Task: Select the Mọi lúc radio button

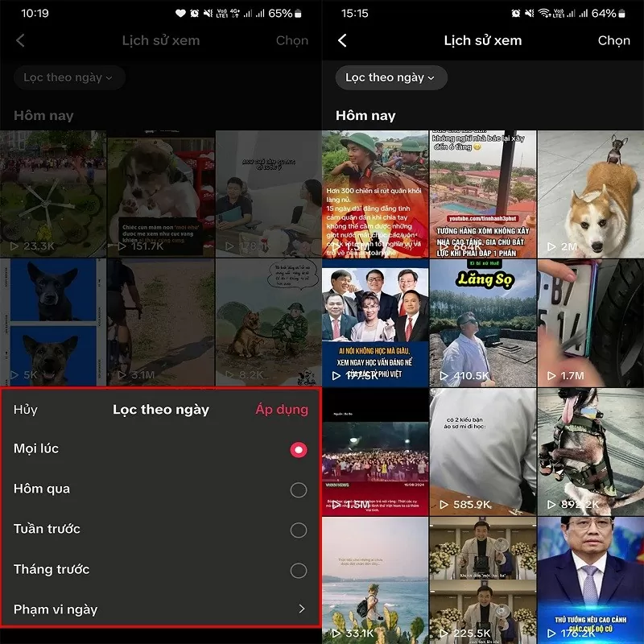Action: click(298, 448)
